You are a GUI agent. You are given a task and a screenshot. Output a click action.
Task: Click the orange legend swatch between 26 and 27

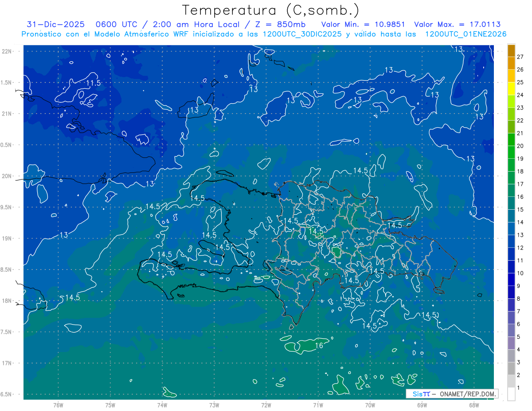click(511, 63)
